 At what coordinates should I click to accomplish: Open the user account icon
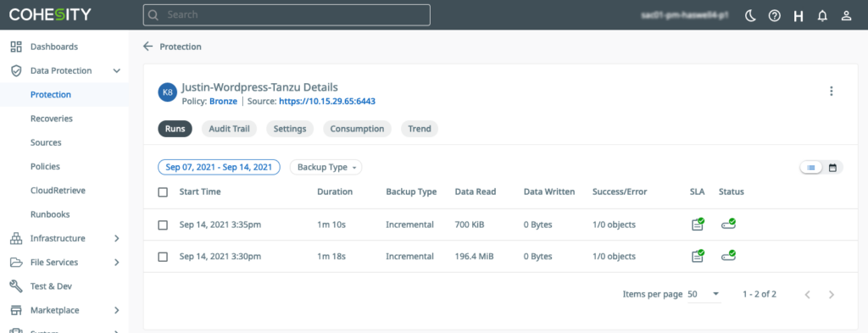point(847,15)
